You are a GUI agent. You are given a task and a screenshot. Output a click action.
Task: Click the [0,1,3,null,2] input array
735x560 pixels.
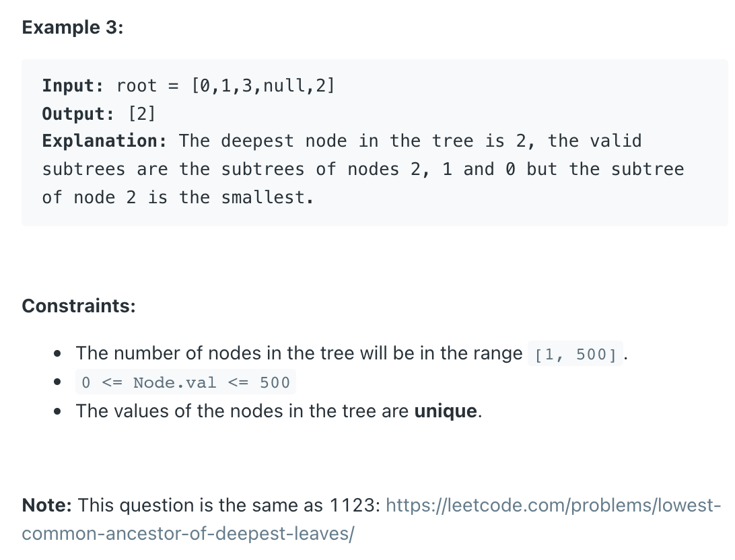pyautogui.click(x=263, y=85)
